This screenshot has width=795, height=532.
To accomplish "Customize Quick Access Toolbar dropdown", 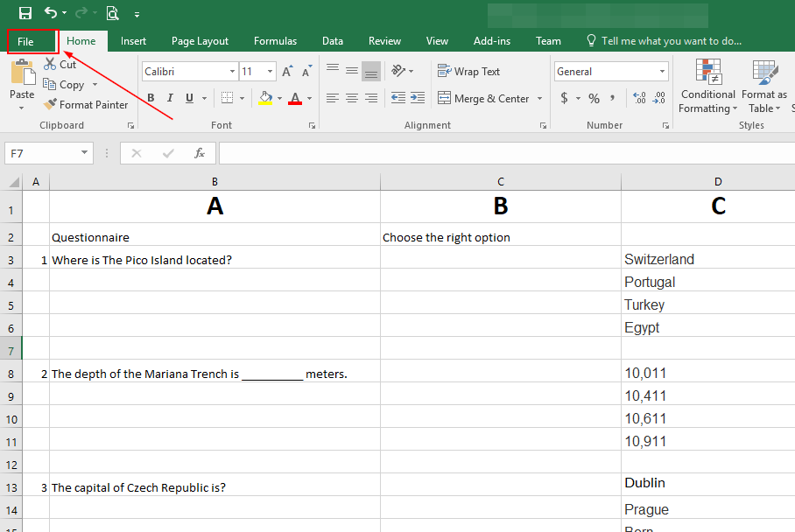I will (137, 15).
